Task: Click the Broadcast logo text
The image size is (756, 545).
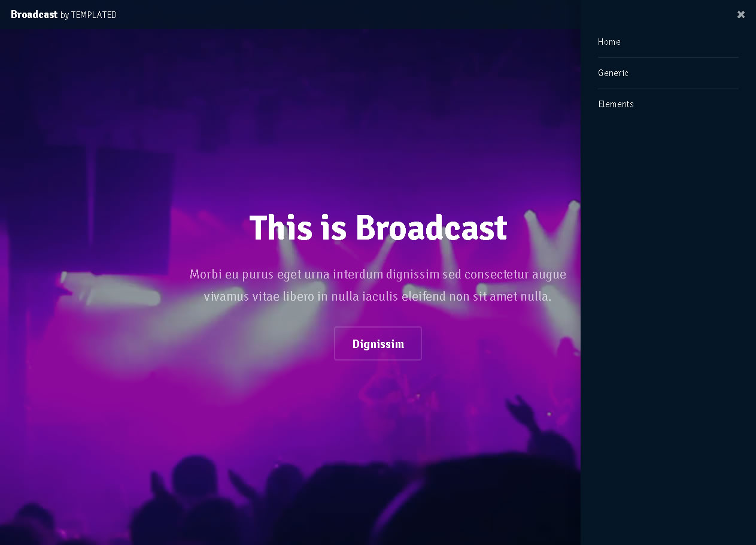Action: click(x=34, y=14)
